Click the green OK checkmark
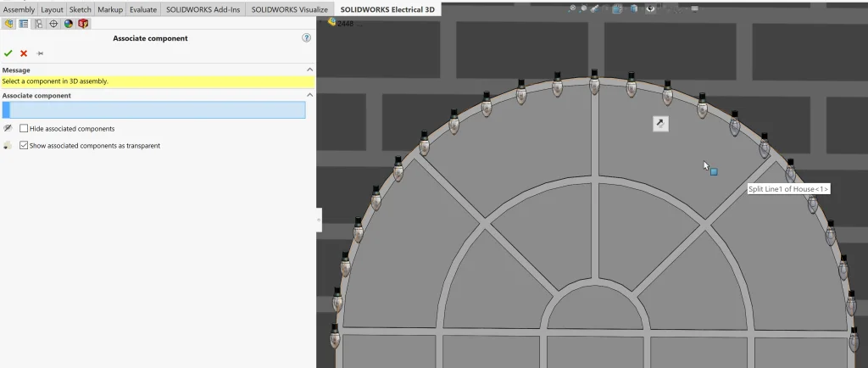This screenshot has height=368, width=868. pos(8,53)
